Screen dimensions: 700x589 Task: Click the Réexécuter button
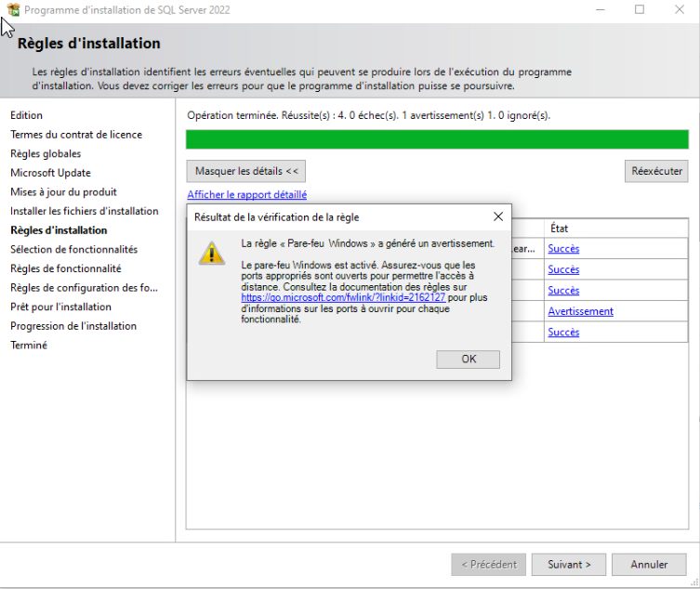[656, 171]
